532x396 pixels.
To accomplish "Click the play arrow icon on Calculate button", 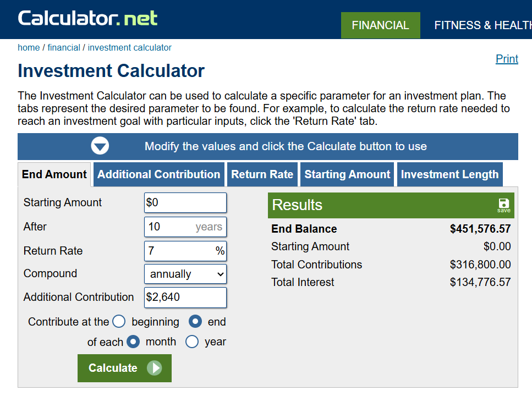I will (155, 368).
